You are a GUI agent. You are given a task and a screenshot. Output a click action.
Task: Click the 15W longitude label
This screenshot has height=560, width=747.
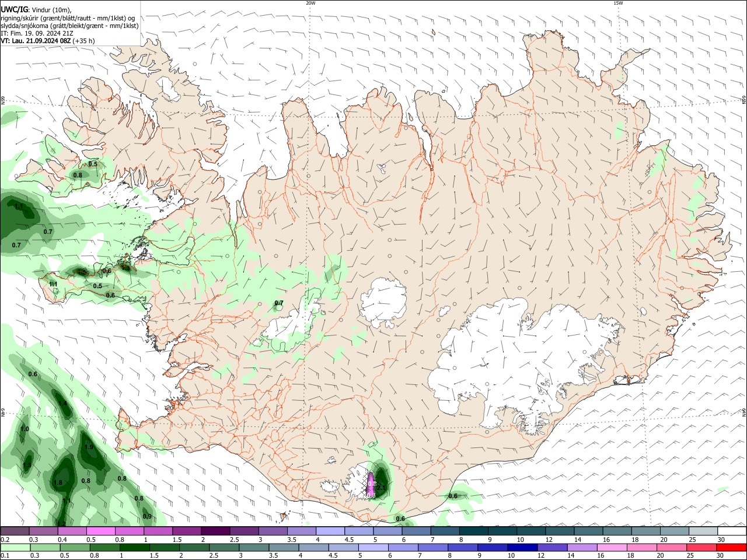pos(618,3)
